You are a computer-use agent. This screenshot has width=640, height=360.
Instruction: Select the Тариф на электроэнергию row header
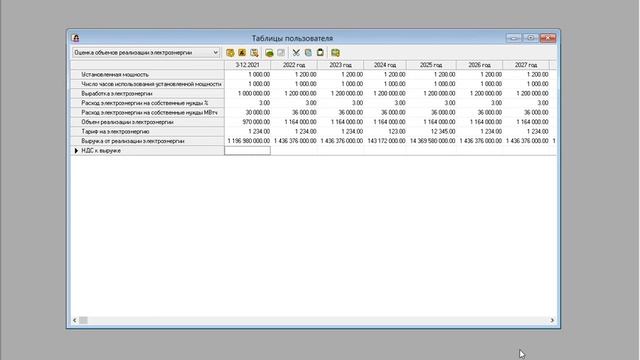tap(147, 131)
